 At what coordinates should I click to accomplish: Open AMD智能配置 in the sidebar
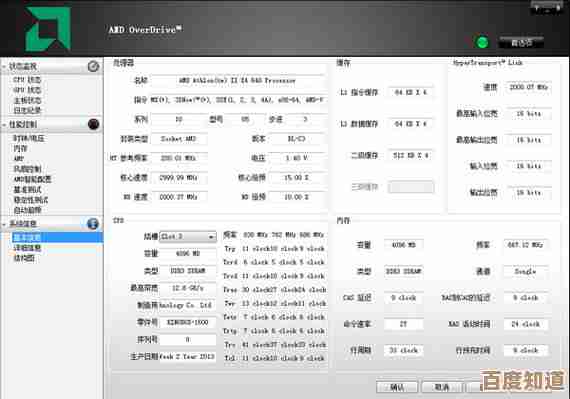point(32,179)
